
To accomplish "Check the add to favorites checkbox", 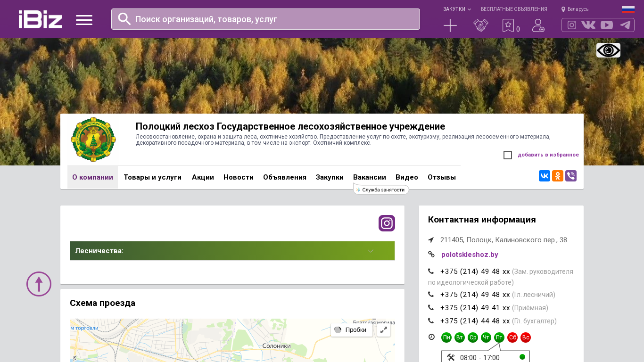I will coord(508,155).
